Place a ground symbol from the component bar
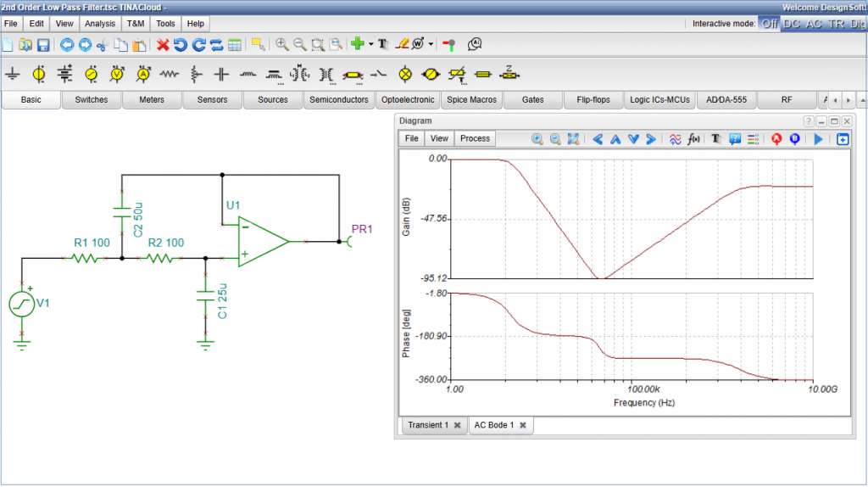Screen dimensions: 868x487 13,75
